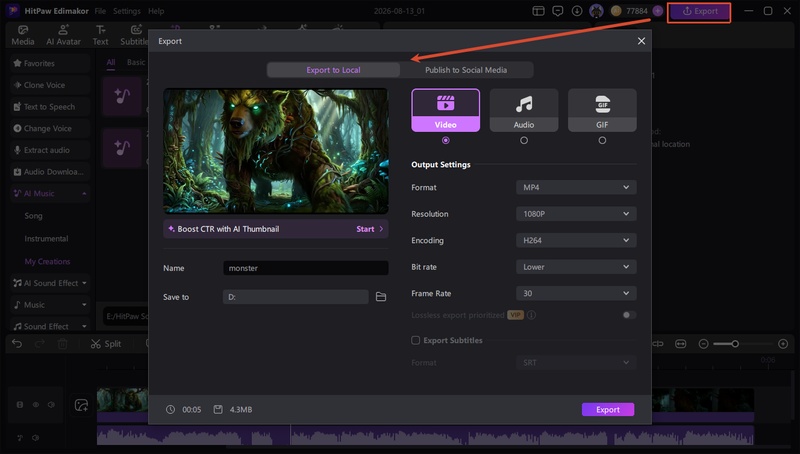Open My Creations under AI Music
This screenshot has width=800, height=454.
click(x=47, y=261)
